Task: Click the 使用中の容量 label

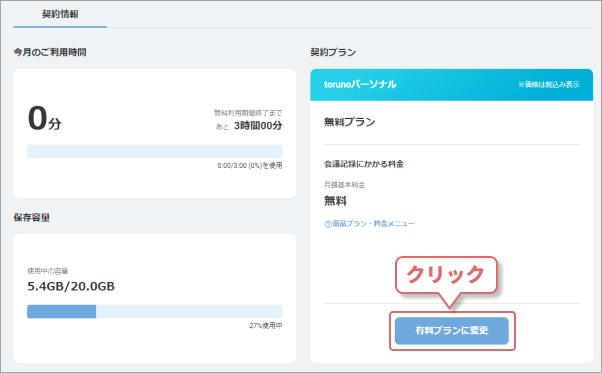Action: 48,271
